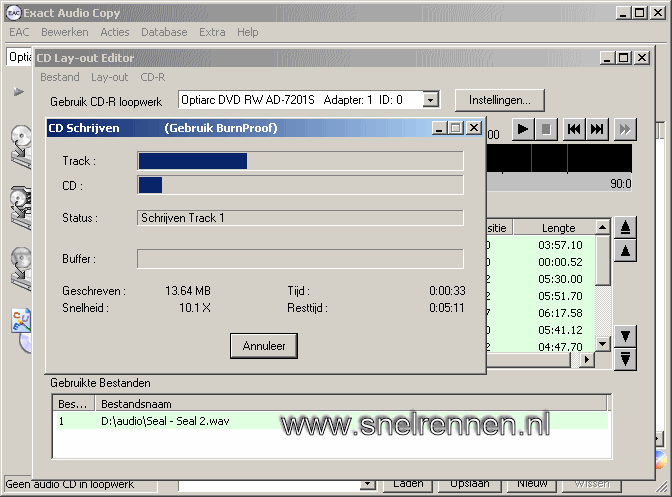Click the Bestandsnaam column header
The width and height of the screenshot is (672, 497).
tap(351, 404)
